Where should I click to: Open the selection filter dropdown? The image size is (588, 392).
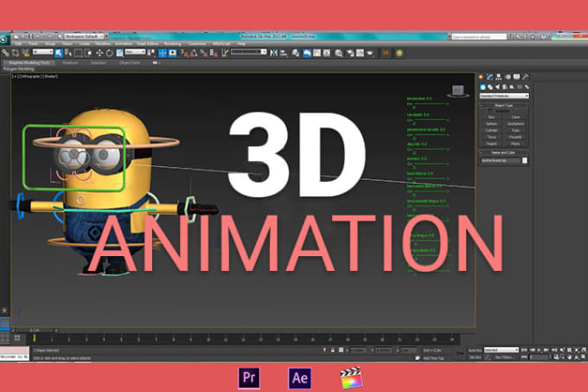[42, 52]
